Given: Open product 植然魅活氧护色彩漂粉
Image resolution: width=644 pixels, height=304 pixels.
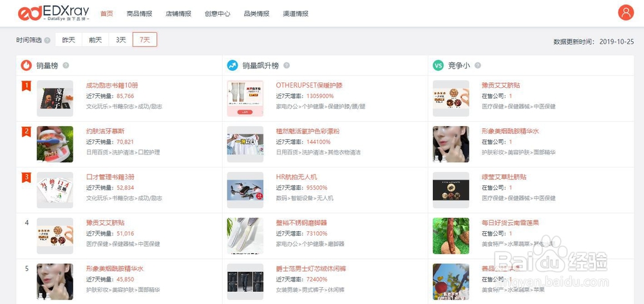Looking at the screenshot, I should point(308,131).
